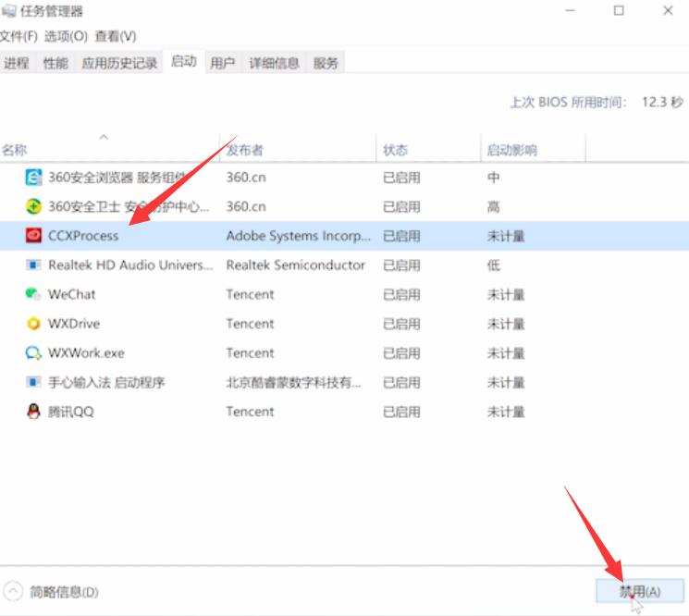Click Realtek Semiconductor publisher cell
Screen dimensions: 689x616
coord(295,265)
